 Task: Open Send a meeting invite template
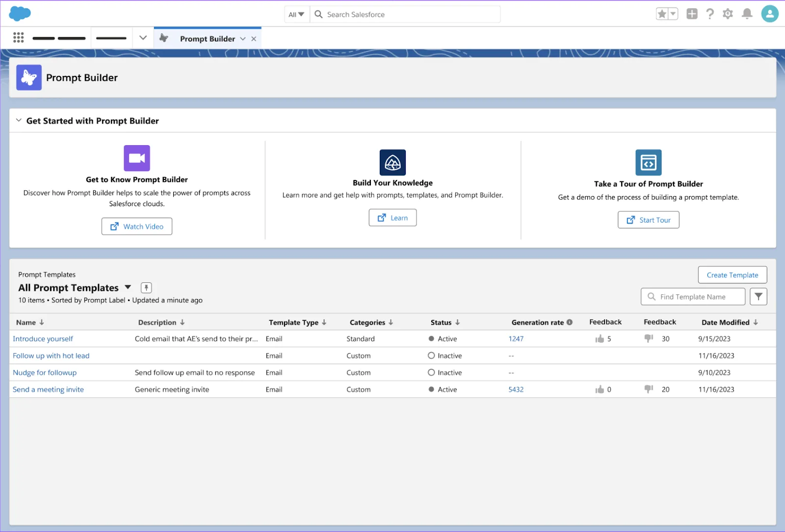[48, 389]
